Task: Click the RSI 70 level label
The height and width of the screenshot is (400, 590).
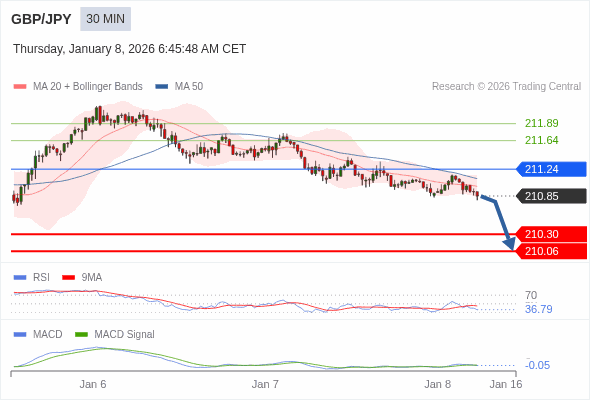Action: (x=531, y=295)
